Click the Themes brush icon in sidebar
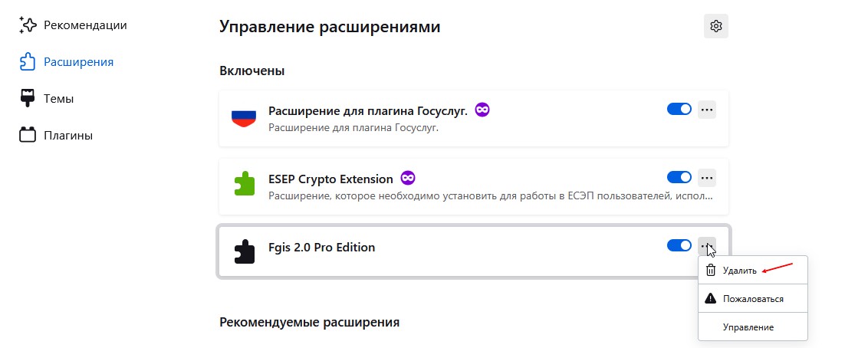Viewport: 868px width, 348px height. pos(28,99)
